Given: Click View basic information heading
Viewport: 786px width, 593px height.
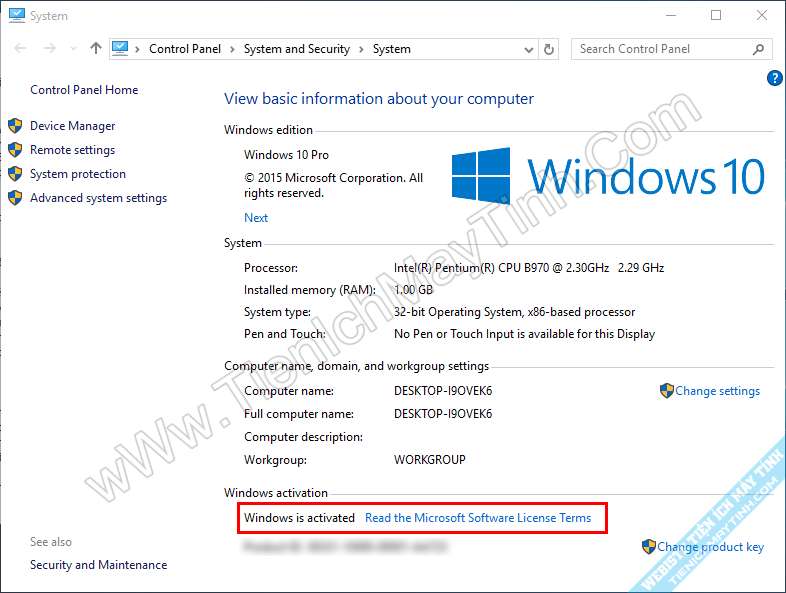Looking at the screenshot, I should click(x=379, y=99).
